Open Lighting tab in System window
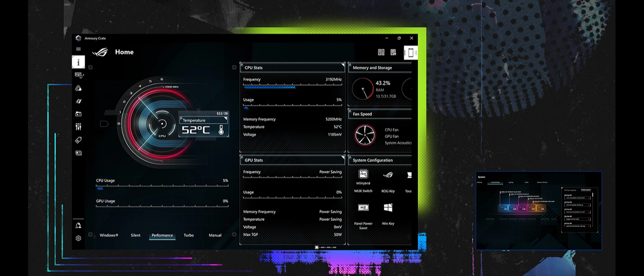 511,183
